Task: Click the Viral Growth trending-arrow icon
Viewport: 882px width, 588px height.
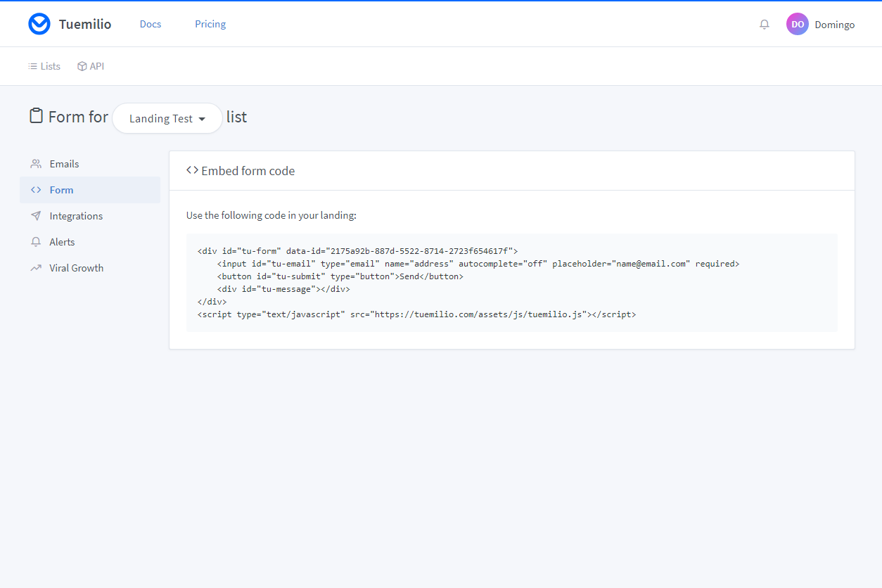Action: click(x=36, y=267)
